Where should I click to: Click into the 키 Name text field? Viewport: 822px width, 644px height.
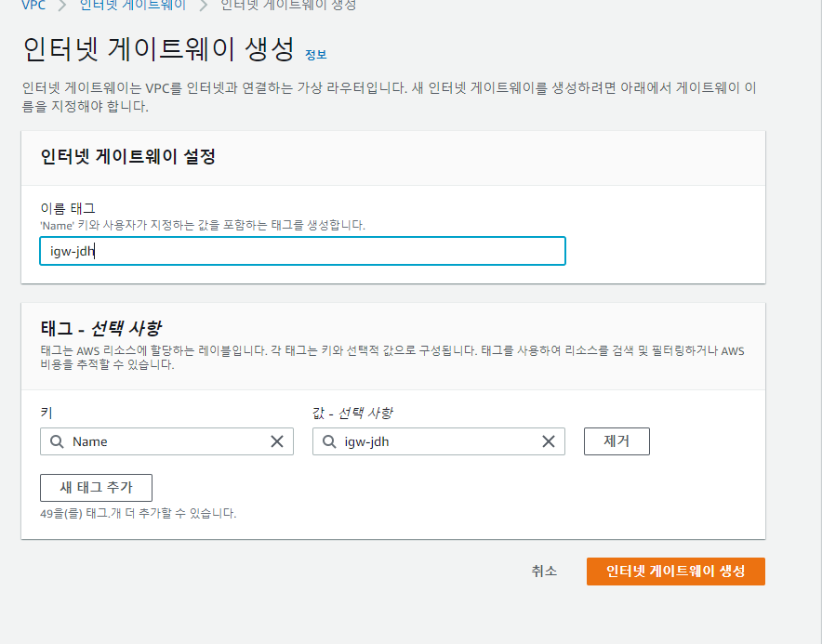point(166,441)
